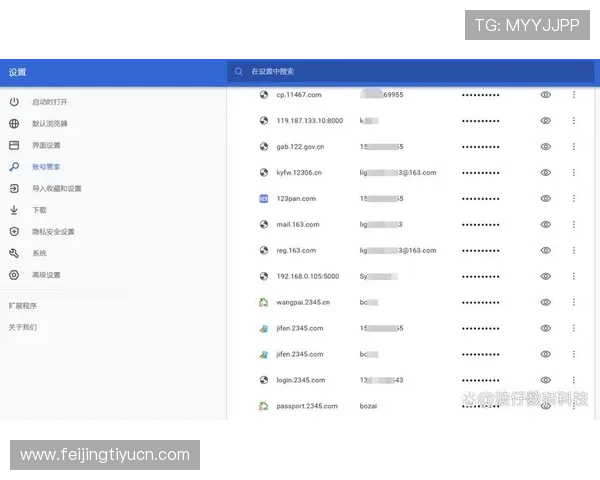Open more options for mail.163.com
The width and height of the screenshot is (600, 480).
[x=574, y=224]
